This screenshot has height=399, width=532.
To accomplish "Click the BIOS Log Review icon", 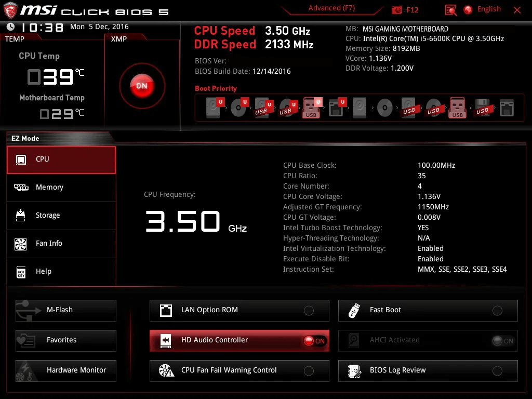I will pyautogui.click(x=354, y=370).
